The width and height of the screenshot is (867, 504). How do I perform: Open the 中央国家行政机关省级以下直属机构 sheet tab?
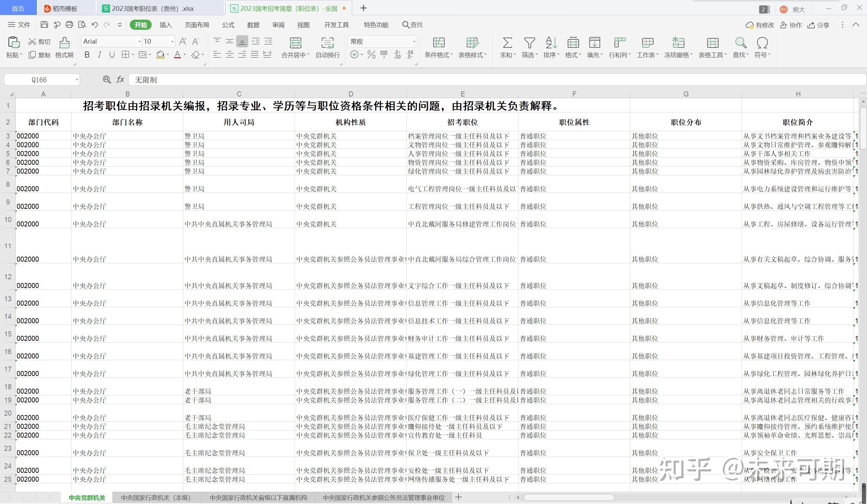pos(258,498)
